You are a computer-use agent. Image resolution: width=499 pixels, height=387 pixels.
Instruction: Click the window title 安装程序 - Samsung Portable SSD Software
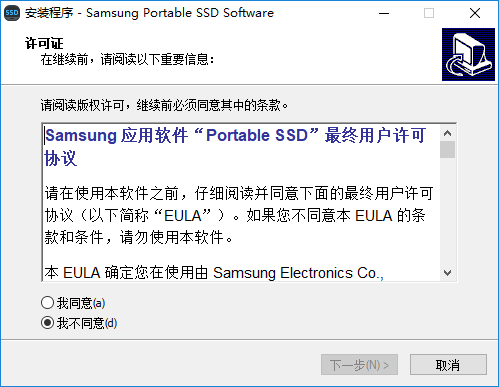tap(149, 13)
